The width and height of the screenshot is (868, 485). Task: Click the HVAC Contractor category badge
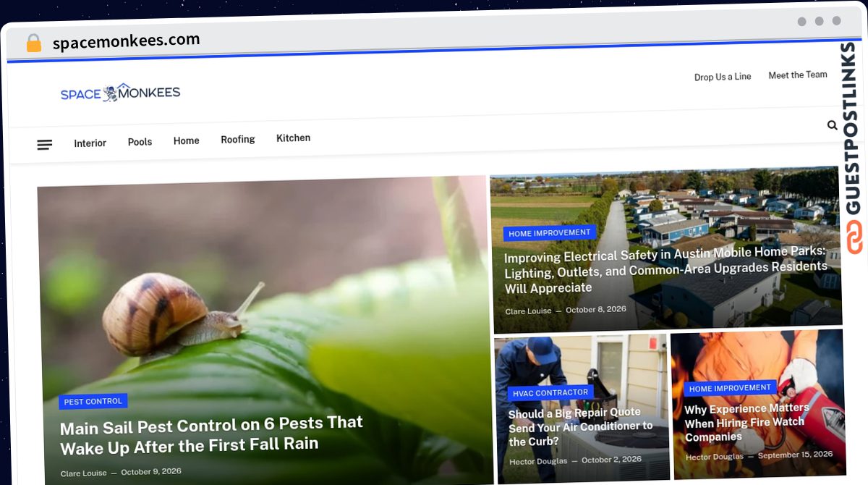(x=550, y=393)
